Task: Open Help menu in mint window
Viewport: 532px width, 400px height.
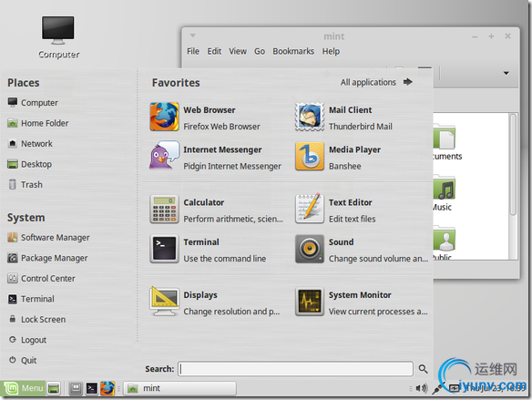Action: coord(331,51)
